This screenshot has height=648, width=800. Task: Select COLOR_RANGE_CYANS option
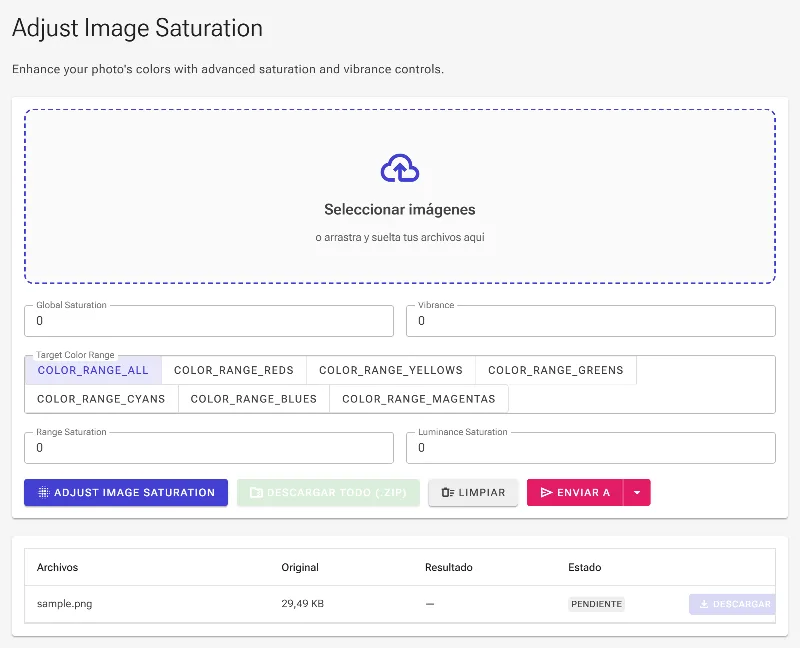(x=101, y=399)
